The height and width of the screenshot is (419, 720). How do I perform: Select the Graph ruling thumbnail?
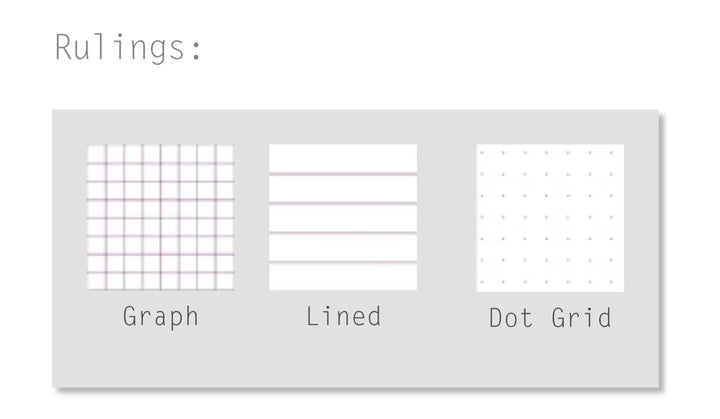coord(160,217)
